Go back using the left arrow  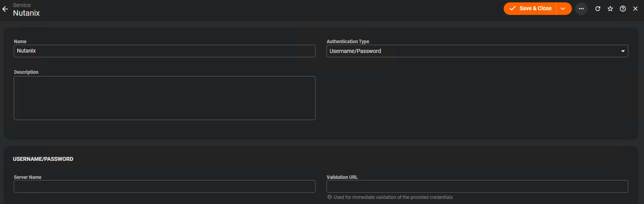[x=5, y=9]
